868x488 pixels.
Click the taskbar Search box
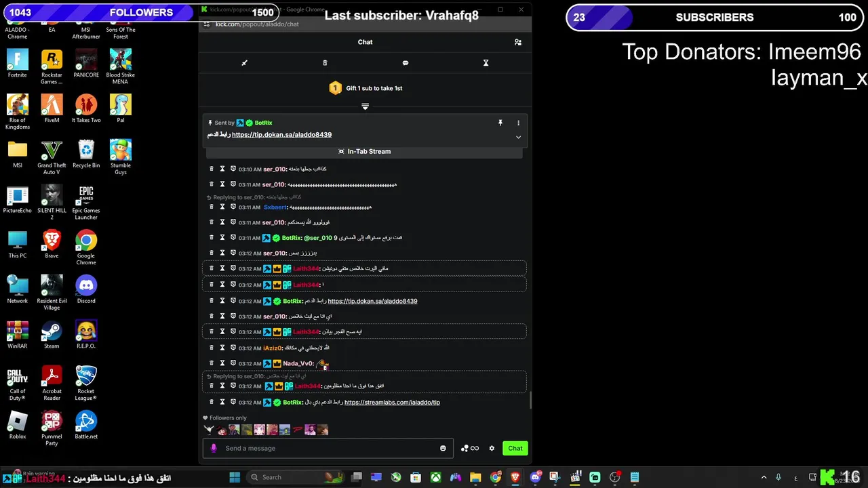(x=296, y=477)
